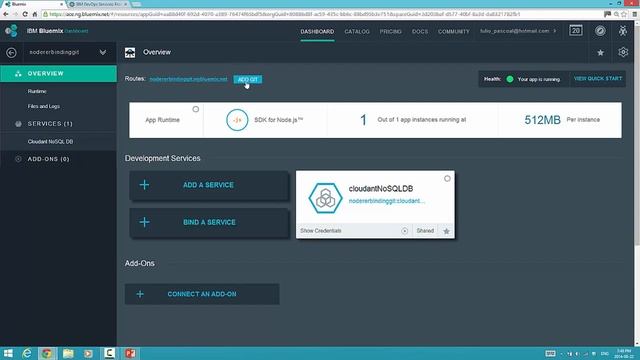Click the browser home icon
This screenshot has height=360, width=640.
click(x=35, y=14)
